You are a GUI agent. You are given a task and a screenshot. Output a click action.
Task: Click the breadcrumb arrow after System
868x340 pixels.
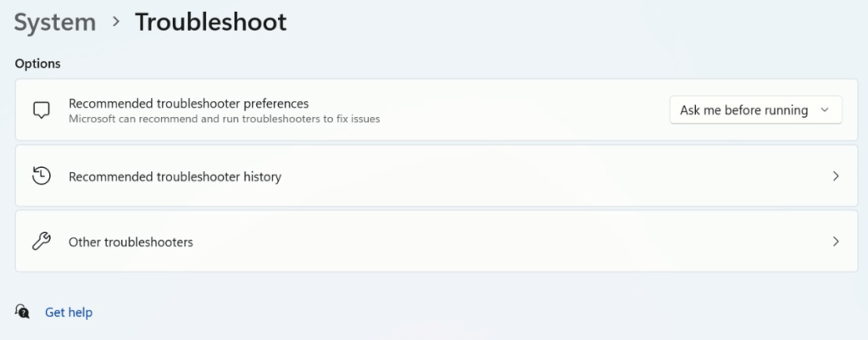click(x=116, y=23)
